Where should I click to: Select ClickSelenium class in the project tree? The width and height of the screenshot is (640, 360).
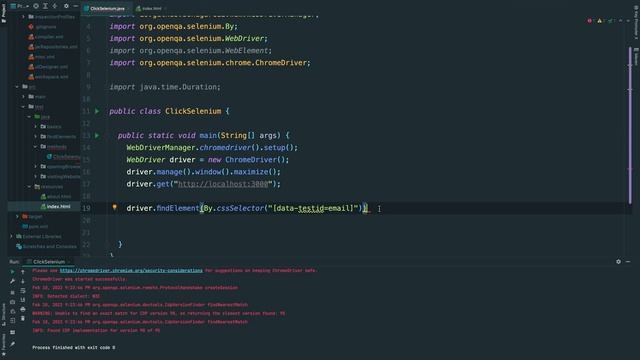pyautogui.click(x=63, y=157)
